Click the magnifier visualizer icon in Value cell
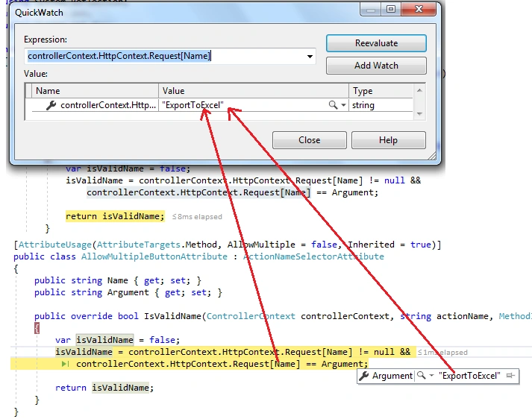This screenshot has height=419, width=532. point(334,105)
